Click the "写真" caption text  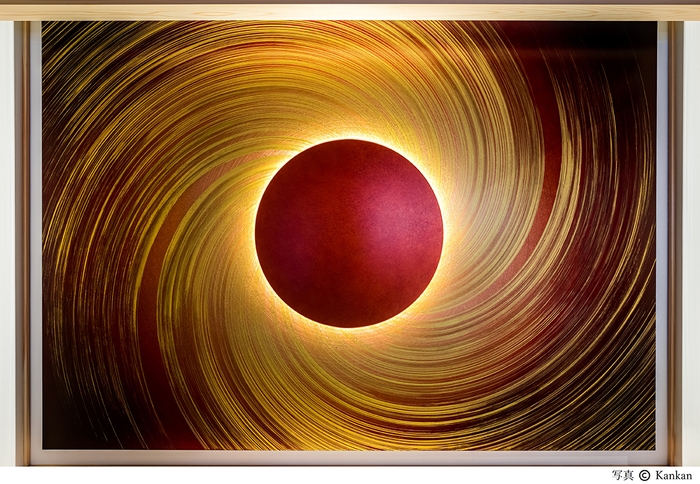(x=623, y=475)
